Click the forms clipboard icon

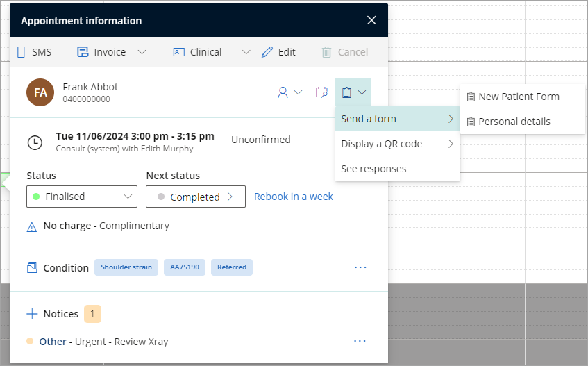tap(346, 92)
